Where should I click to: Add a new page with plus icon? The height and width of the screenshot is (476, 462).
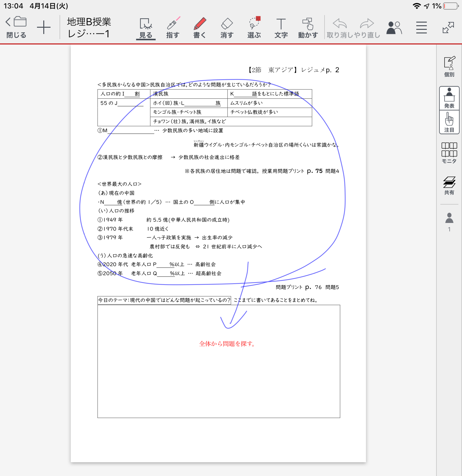tap(44, 27)
